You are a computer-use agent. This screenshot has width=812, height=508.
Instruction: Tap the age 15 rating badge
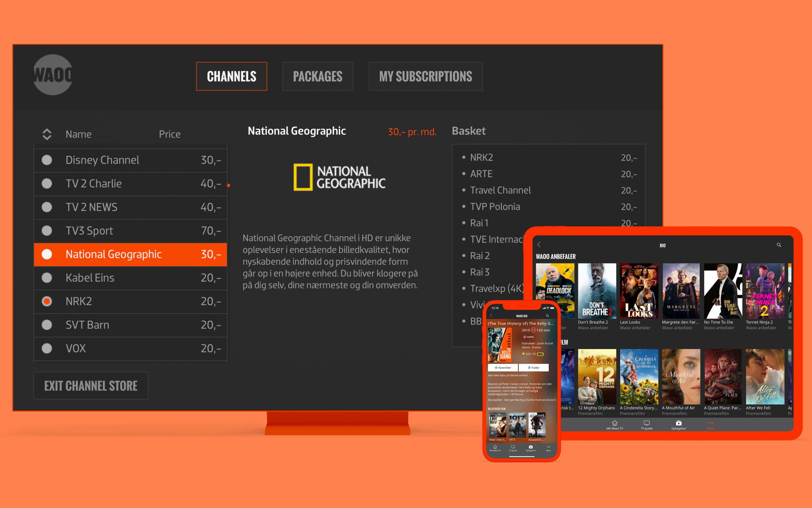[534, 330]
